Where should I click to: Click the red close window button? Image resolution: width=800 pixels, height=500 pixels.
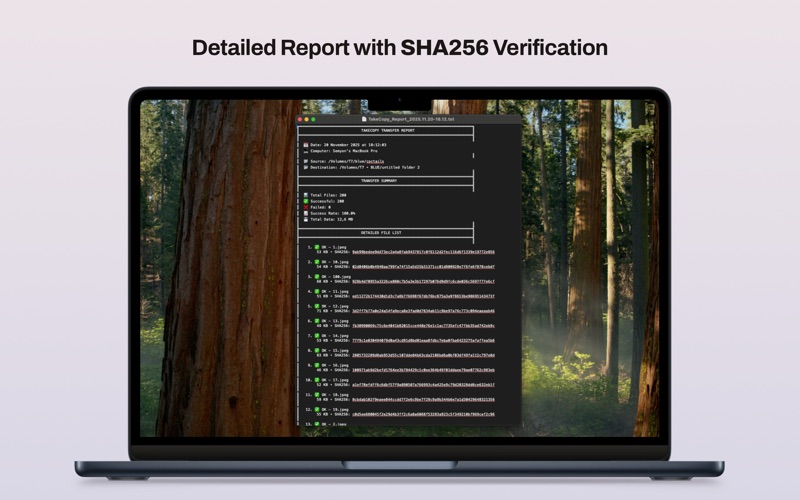[x=300, y=119]
